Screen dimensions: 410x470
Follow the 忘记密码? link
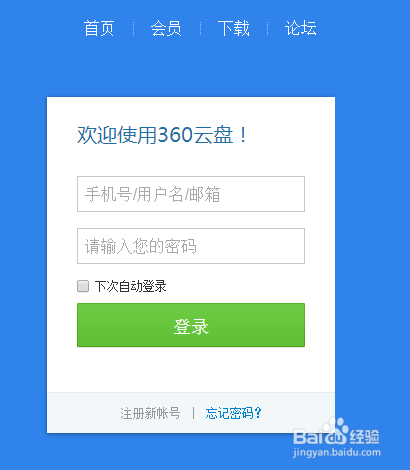coord(234,413)
